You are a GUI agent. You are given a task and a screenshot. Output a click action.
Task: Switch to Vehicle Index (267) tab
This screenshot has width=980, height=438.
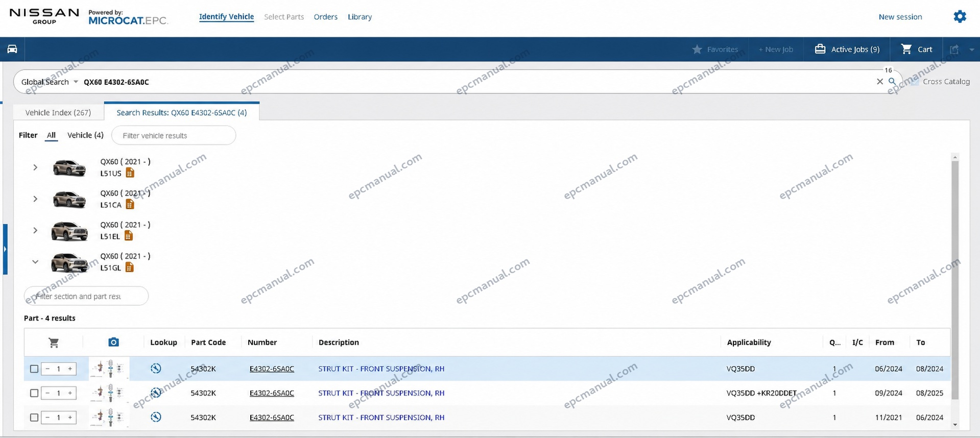[x=58, y=112]
